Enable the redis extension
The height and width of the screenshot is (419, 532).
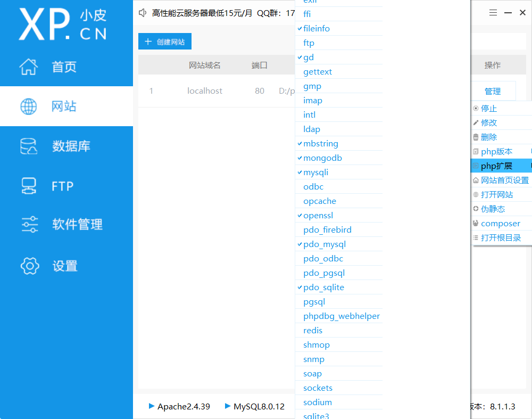(x=339, y=331)
